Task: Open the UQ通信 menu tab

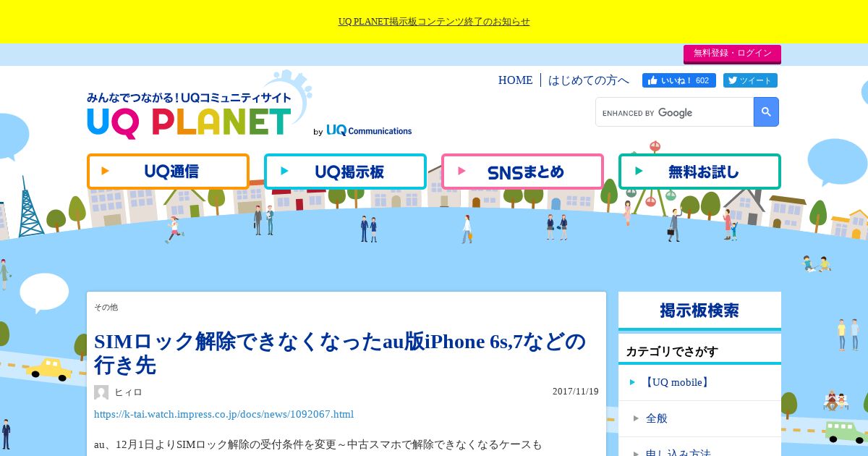Action: click(x=168, y=172)
